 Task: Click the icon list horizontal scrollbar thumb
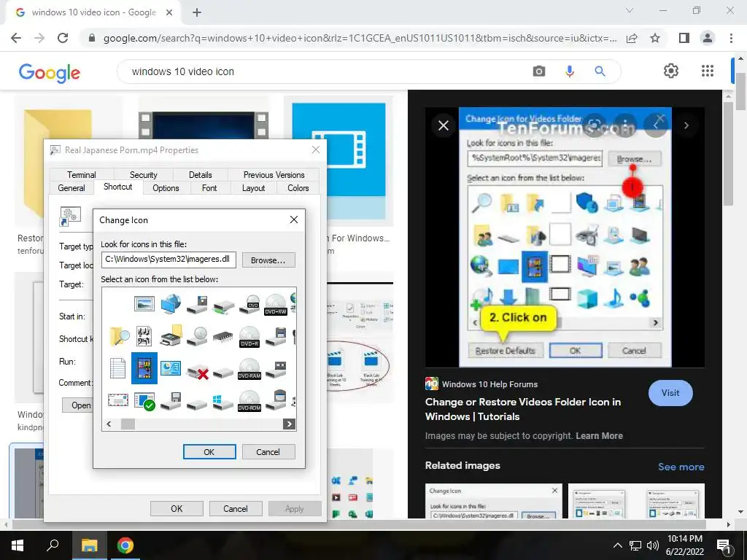(x=128, y=424)
